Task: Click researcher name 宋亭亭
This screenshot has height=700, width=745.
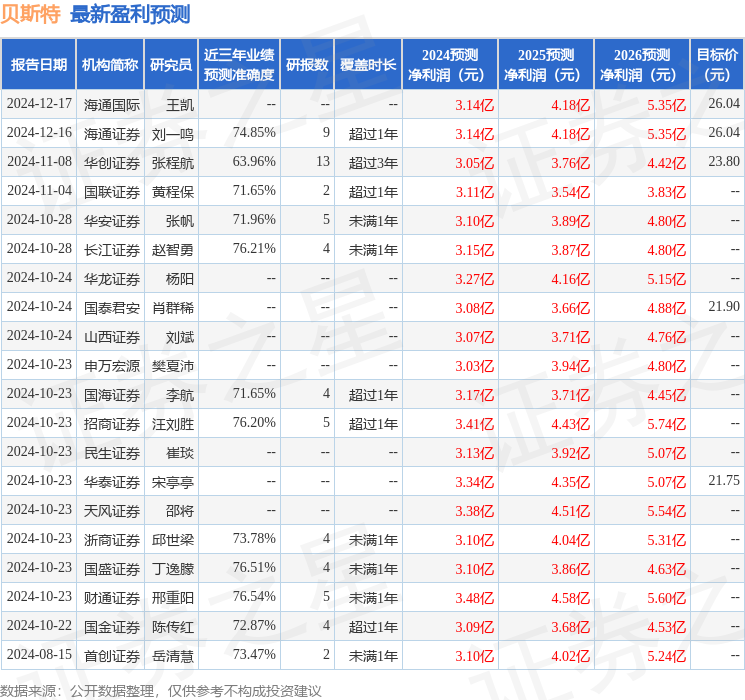Action: [x=173, y=482]
